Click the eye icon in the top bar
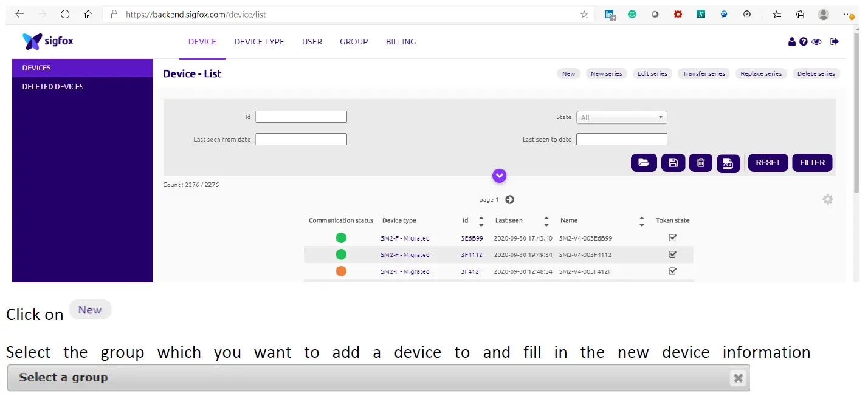The image size is (868, 396). tap(816, 41)
